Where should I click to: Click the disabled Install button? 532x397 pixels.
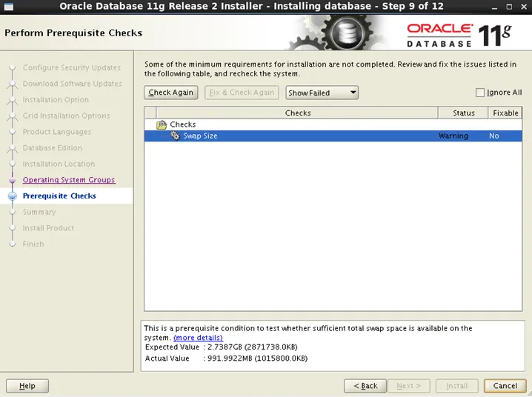click(456, 386)
